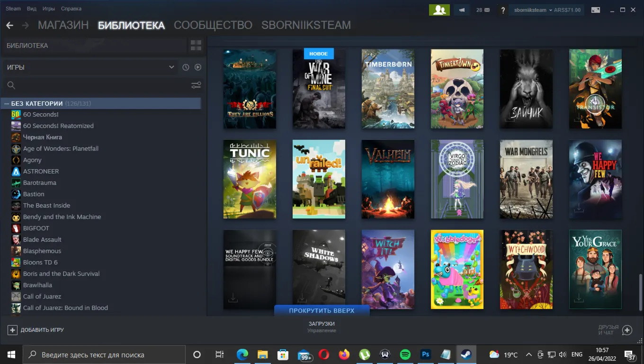This screenshot has width=644, height=364.
Task: Select the Valheim game cover
Action: tap(388, 179)
